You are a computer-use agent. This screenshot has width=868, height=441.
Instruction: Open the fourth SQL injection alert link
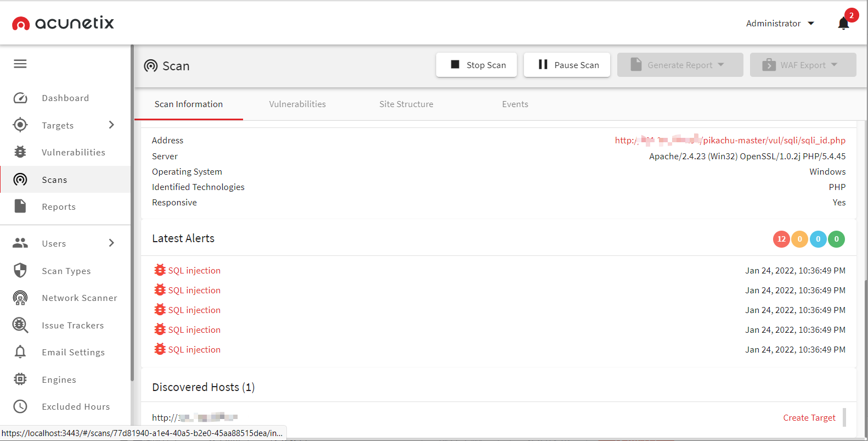(194, 330)
